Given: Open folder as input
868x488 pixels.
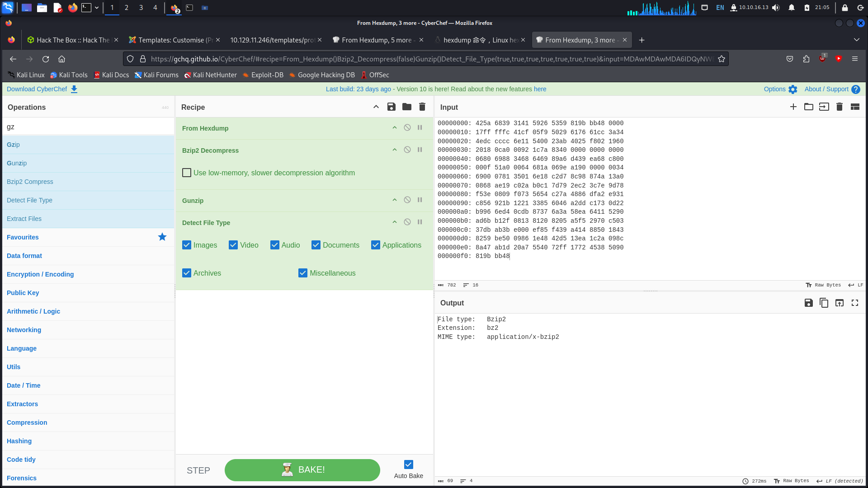Looking at the screenshot, I should coord(809,107).
